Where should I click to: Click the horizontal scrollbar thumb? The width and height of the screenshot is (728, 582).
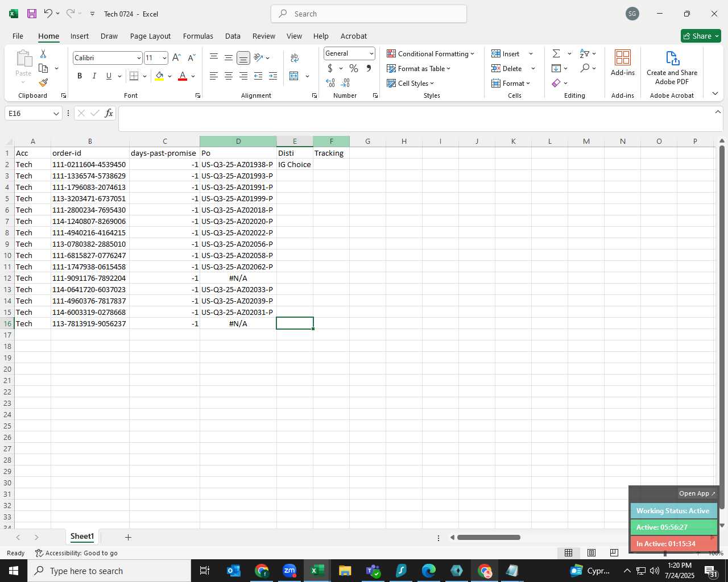point(489,537)
